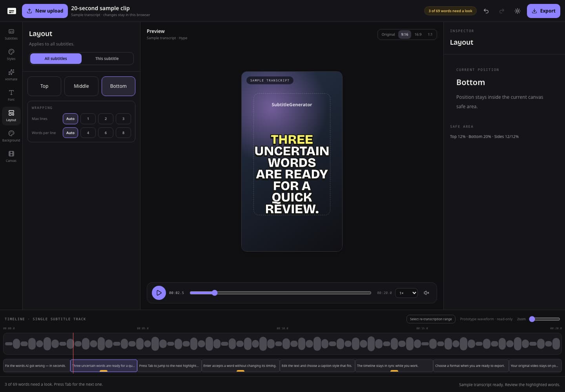The image size is (565, 392).
Task: Open the Styles sidebar panel
Action: 11,54
